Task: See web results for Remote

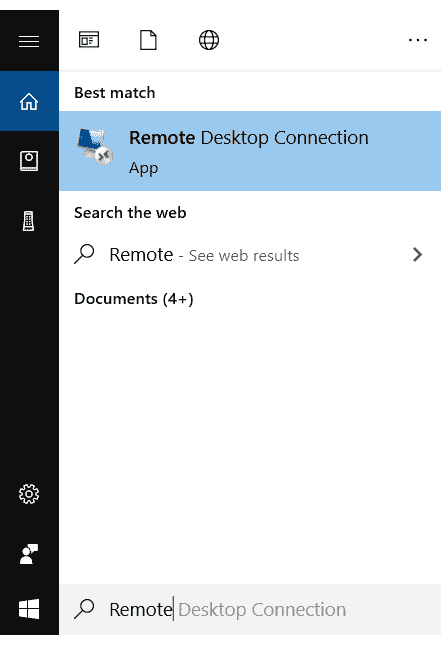Action: (x=250, y=255)
